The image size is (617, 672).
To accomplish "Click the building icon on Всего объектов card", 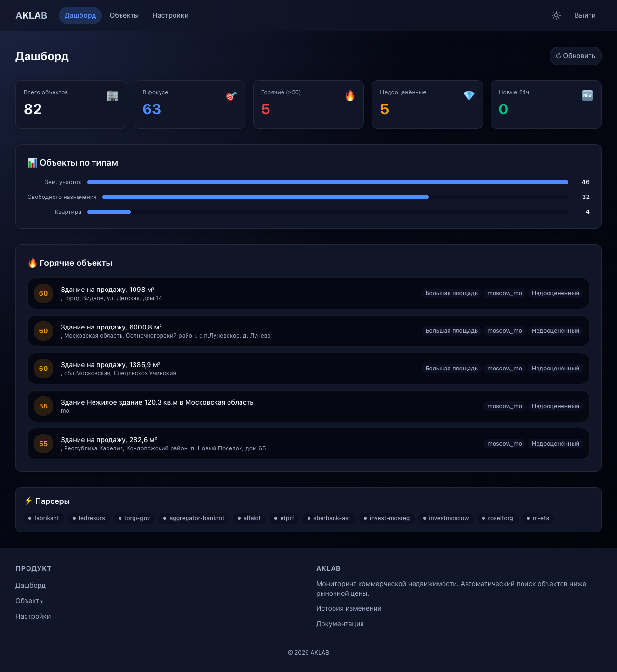I will [x=112, y=95].
